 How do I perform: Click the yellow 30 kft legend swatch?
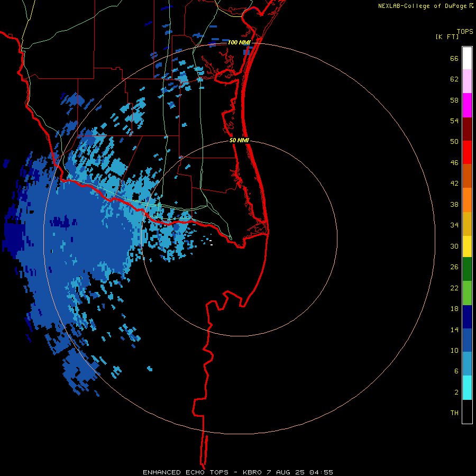[467, 246]
